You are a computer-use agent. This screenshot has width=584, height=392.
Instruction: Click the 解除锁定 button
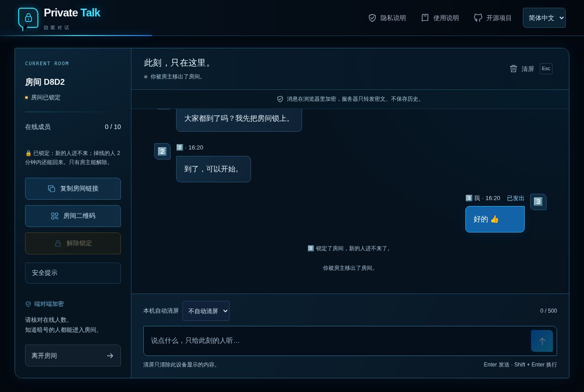point(73,243)
